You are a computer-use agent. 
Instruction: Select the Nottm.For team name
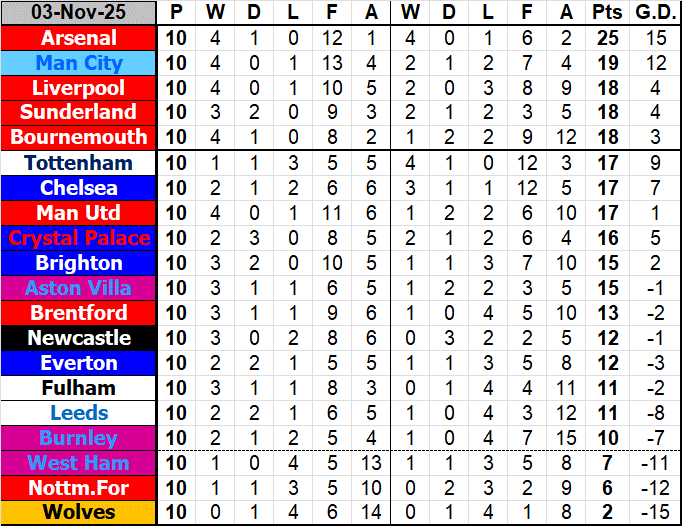click(x=79, y=488)
